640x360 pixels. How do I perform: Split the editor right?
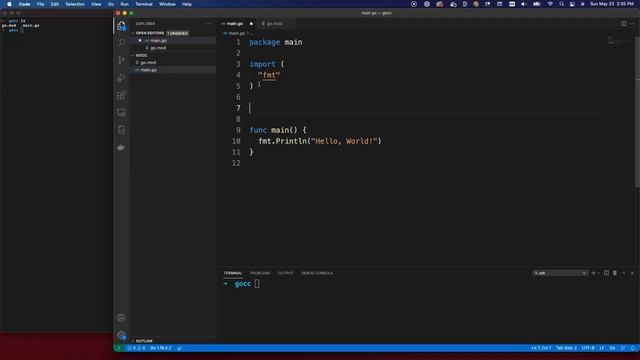(624, 24)
